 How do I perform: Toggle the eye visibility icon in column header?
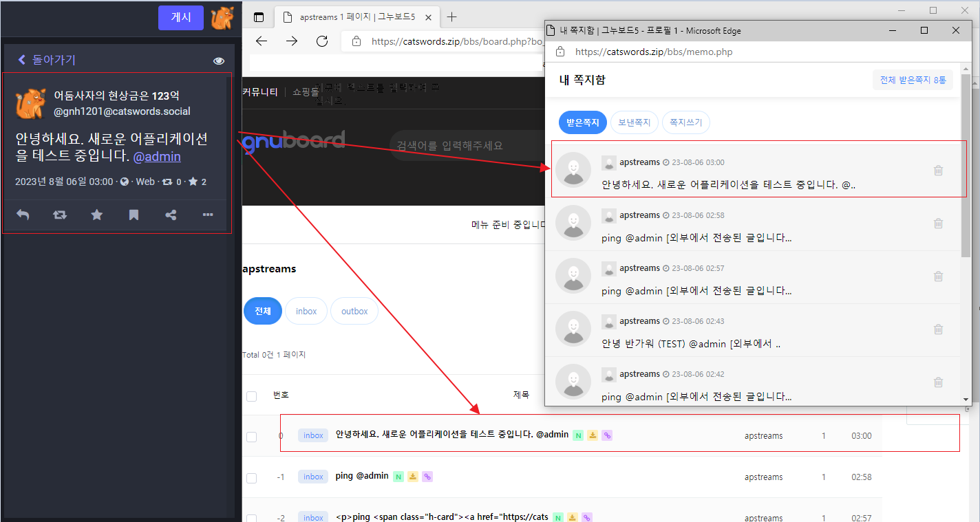pyautogui.click(x=219, y=61)
